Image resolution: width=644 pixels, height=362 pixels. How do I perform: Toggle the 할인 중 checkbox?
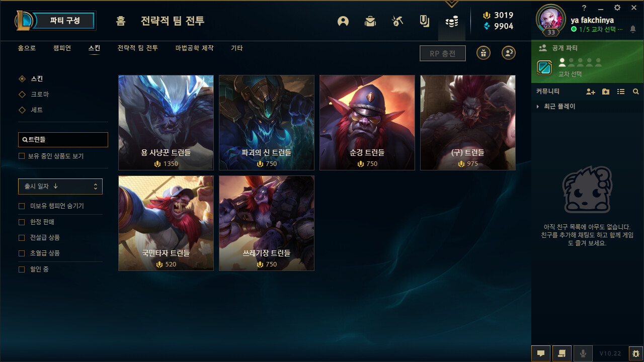click(x=22, y=269)
